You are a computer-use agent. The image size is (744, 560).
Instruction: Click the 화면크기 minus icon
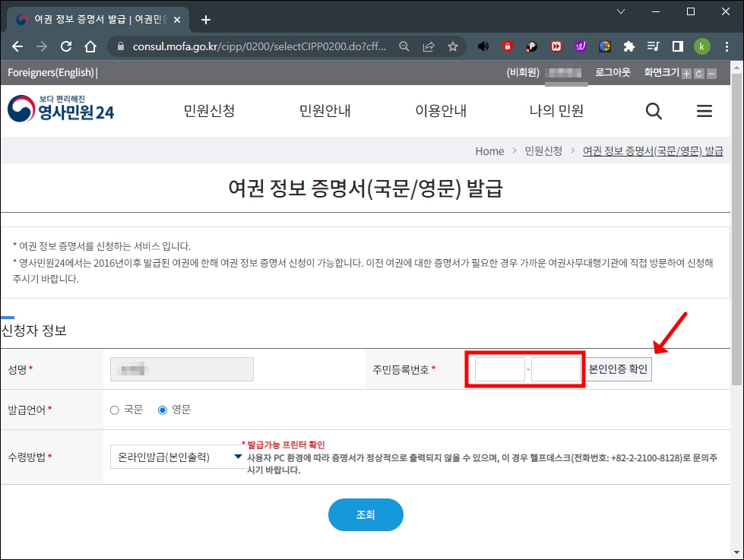711,72
